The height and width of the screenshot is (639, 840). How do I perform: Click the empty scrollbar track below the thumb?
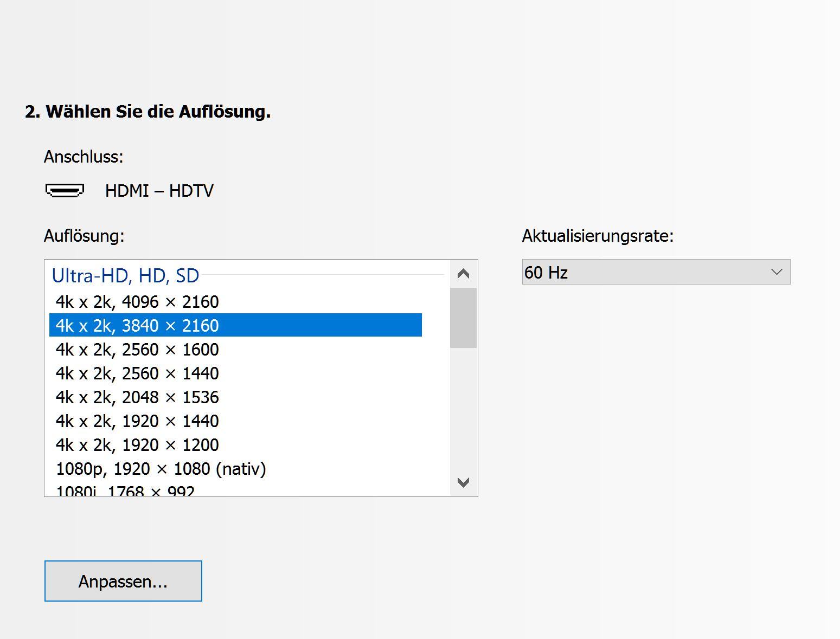click(463, 412)
